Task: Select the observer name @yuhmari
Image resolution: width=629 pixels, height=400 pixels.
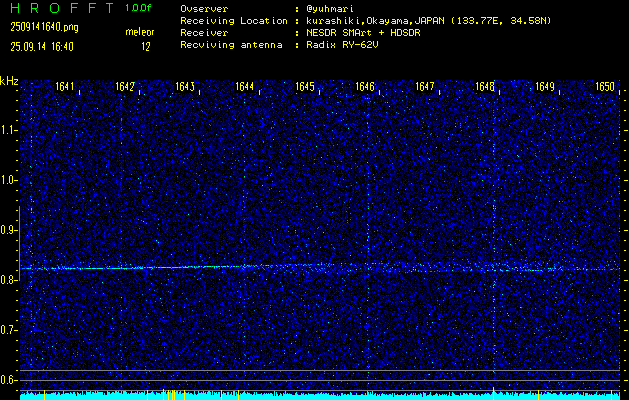Action: click(x=329, y=9)
